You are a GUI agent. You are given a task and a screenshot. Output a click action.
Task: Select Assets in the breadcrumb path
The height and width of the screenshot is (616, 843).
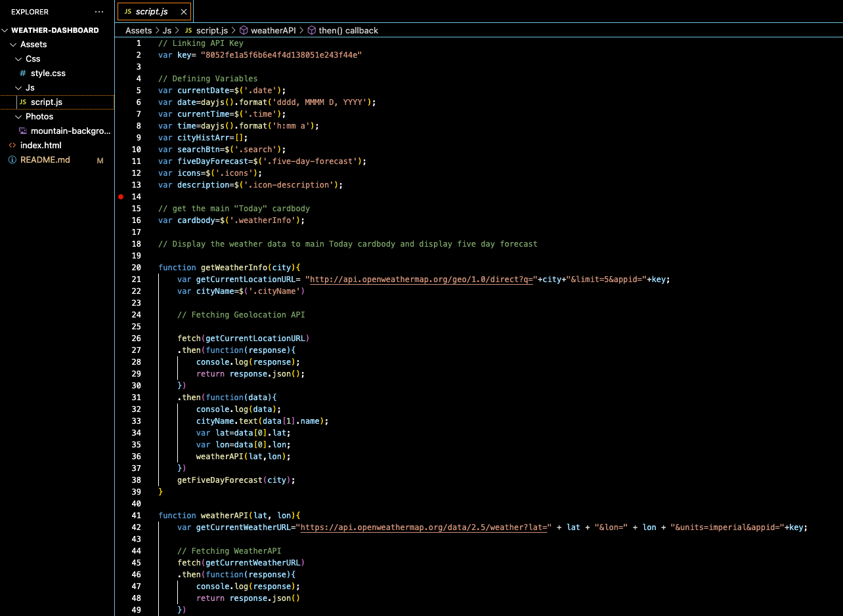click(139, 31)
